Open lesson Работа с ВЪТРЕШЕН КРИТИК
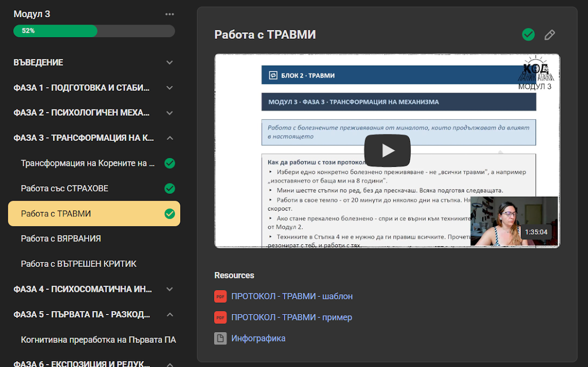The height and width of the screenshot is (367, 588). 78,263
